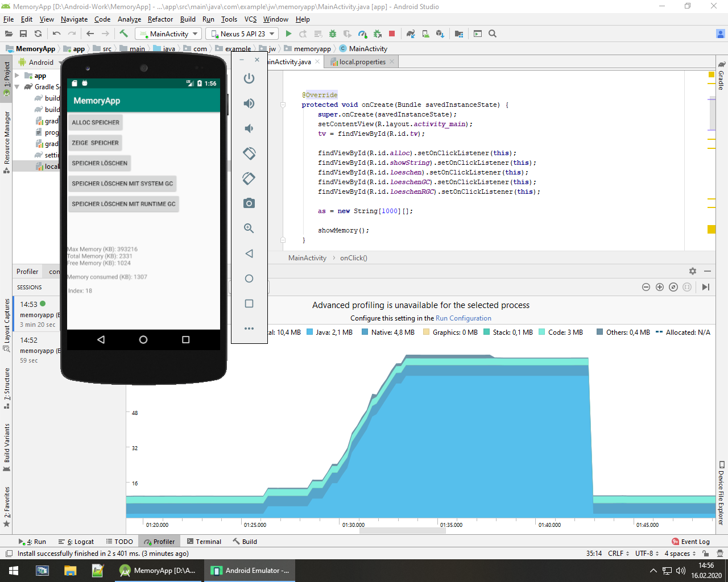The height and width of the screenshot is (582, 728).
Task: Toggle Device File Explorer side panel
Action: coord(721,492)
